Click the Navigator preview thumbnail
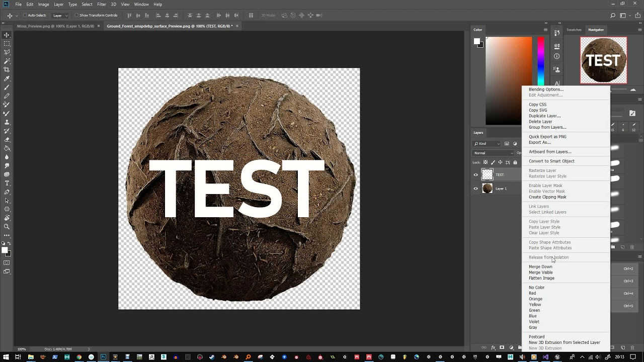This screenshot has width=644, height=362. [603, 60]
